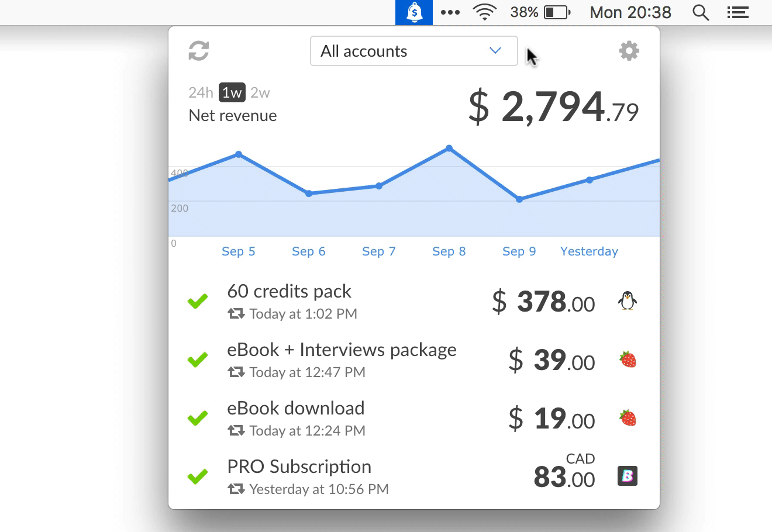Click Today at 1:02 PM timestamp
This screenshot has width=772, height=532.
(x=304, y=314)
